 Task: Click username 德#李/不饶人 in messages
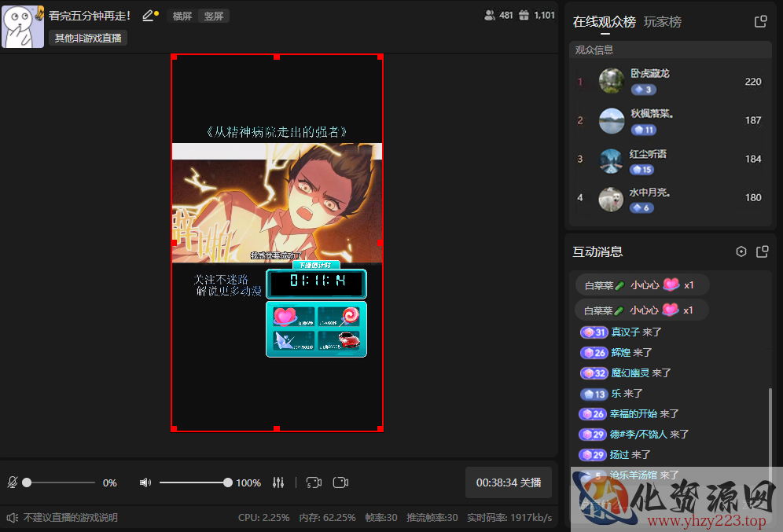638,435
